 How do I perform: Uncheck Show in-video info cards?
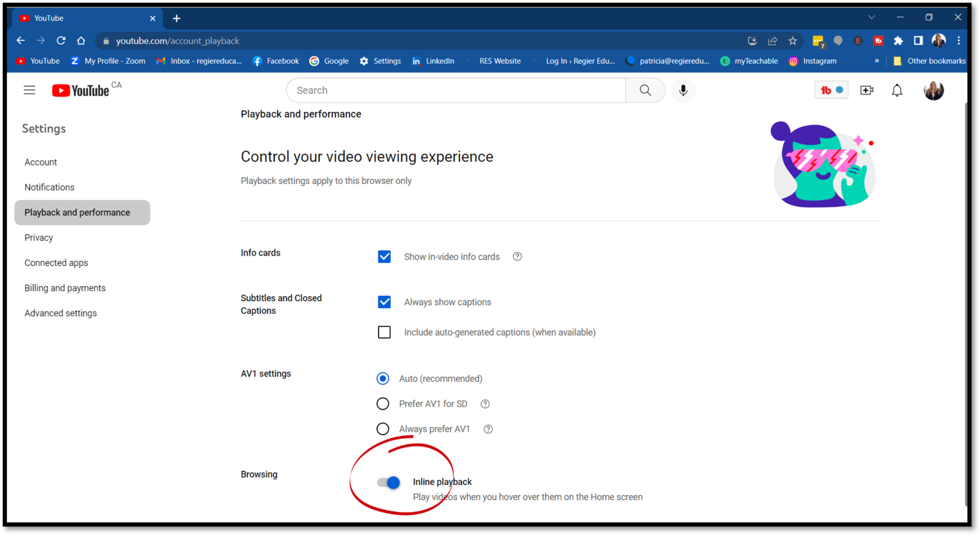(x=384, y=257)
